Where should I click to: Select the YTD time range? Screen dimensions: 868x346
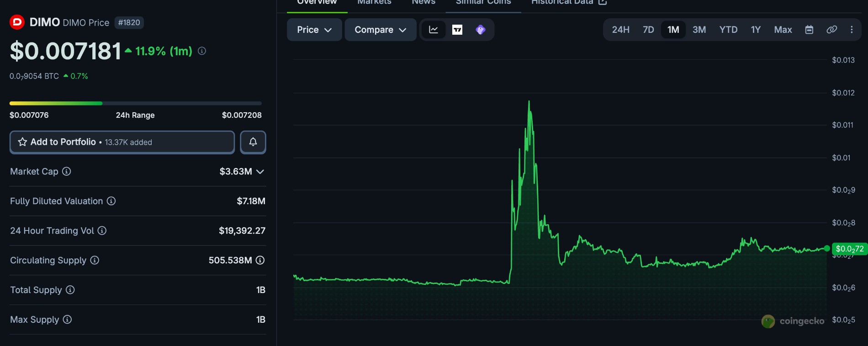[x=729, y=30]
